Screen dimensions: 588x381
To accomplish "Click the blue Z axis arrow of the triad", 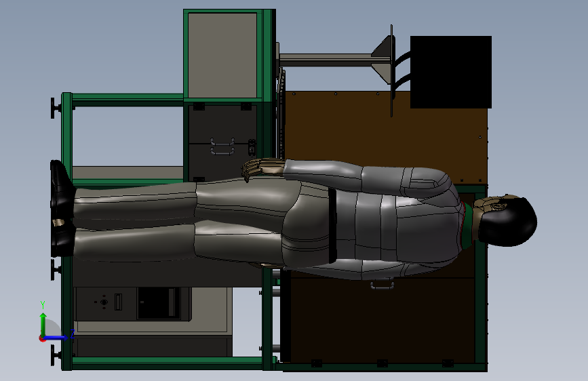I will coord(57,338).
